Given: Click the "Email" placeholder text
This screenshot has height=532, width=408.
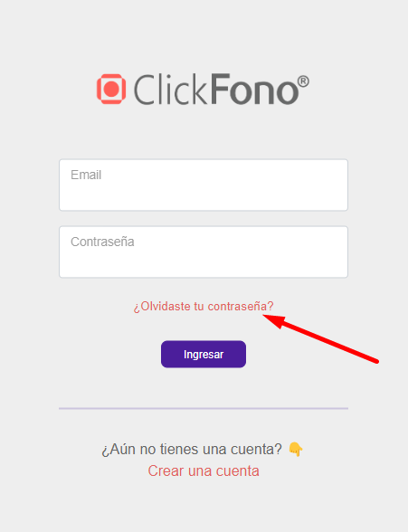Looking at the screenshot, I should tap(86, 175).
